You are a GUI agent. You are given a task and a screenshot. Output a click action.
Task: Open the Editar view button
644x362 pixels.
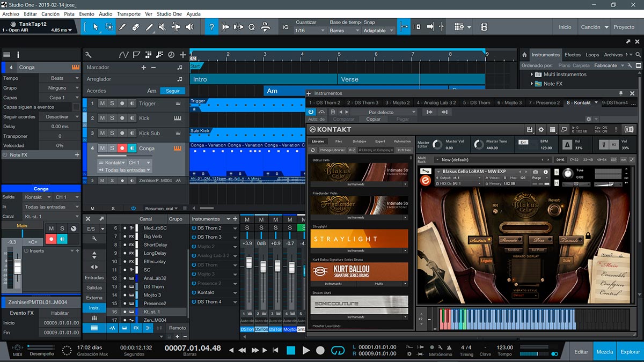tap(581, 352)
